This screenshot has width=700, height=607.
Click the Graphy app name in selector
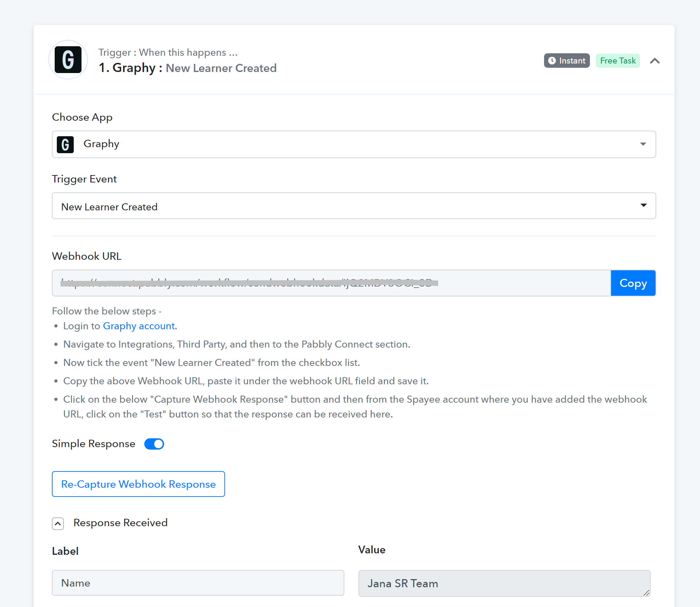[101, 144]
